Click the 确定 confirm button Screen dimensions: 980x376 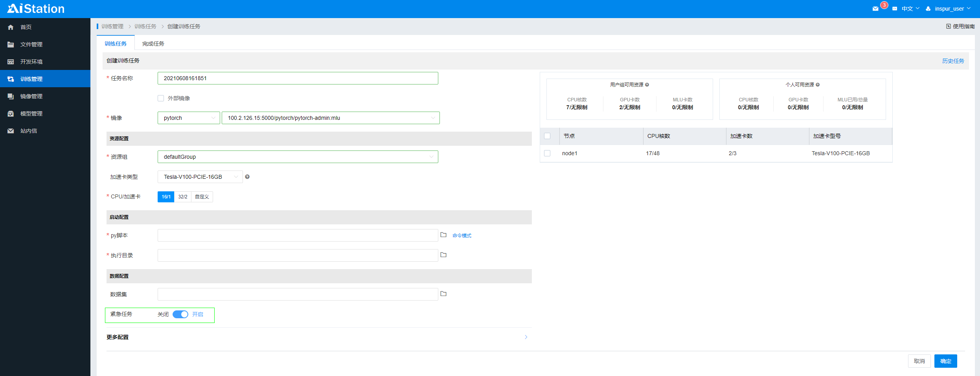[x=945, y=361]
